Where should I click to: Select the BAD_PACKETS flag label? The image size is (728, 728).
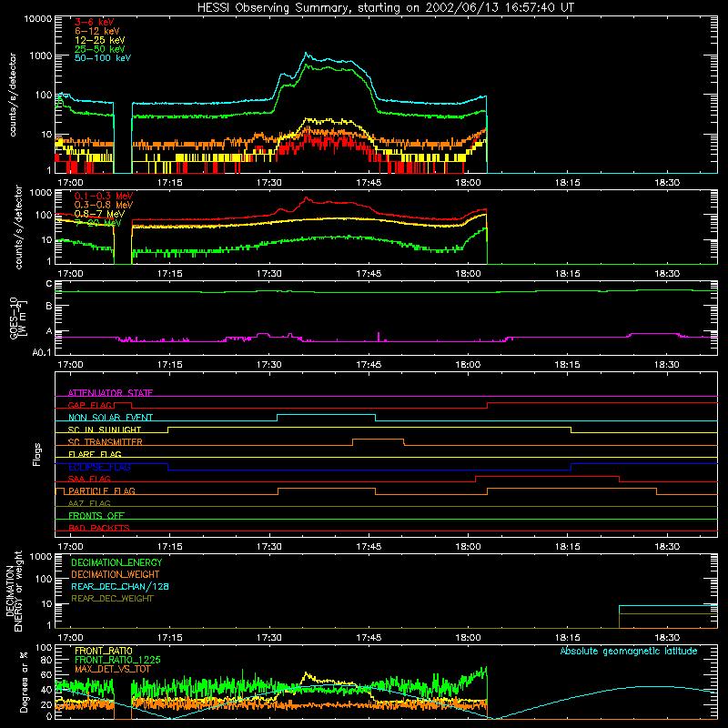click(99, 528)
